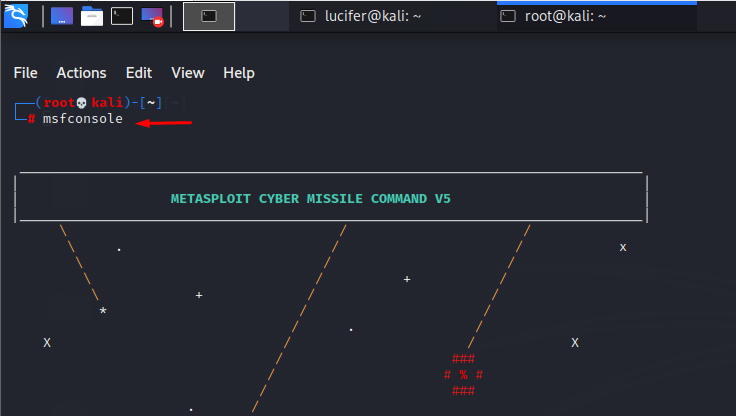Open the Edit menu
The image size is (736, 416).
[138, 73]
